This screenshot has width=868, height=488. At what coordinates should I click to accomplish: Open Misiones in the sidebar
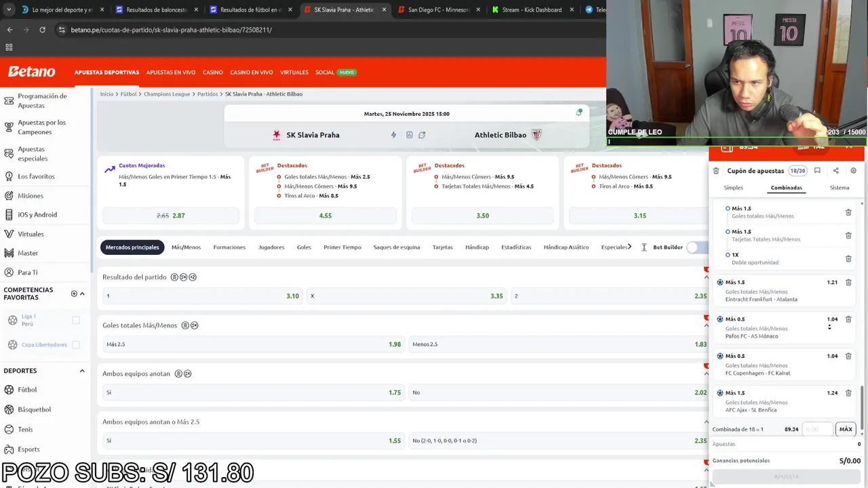pos(31,196)
